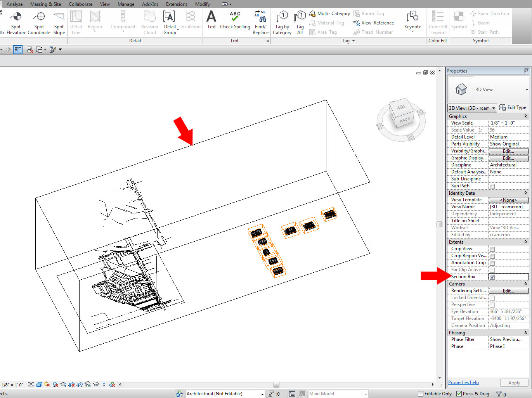Click Reveal Hidden Elements lightbulb icon
The width and height of the screenshot is (532, 398).
point(104,384)
